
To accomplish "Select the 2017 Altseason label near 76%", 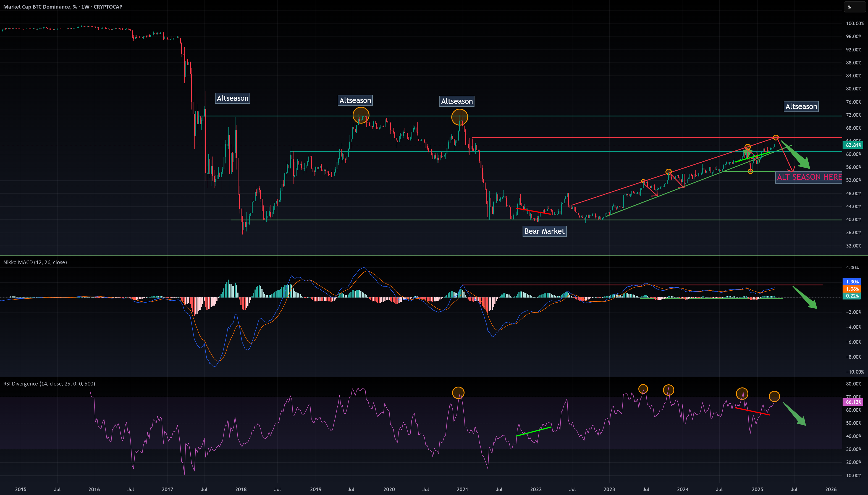I will pyautogui.click(x=233, y=98).
